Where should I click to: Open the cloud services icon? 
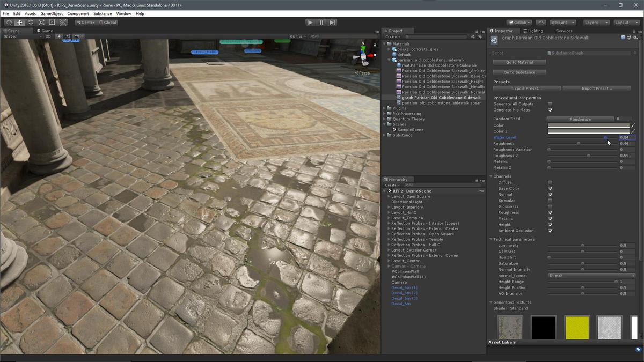(x=541, y=23)
